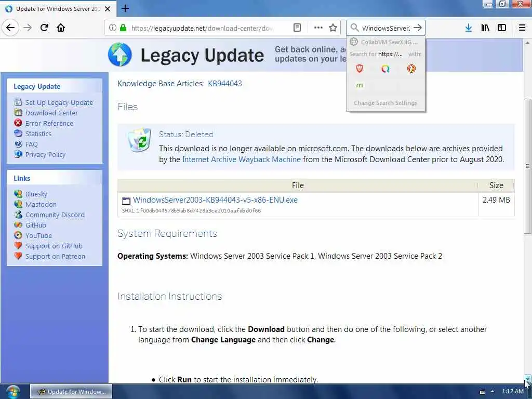Search with DuckDuckGo engine icon

411,69
